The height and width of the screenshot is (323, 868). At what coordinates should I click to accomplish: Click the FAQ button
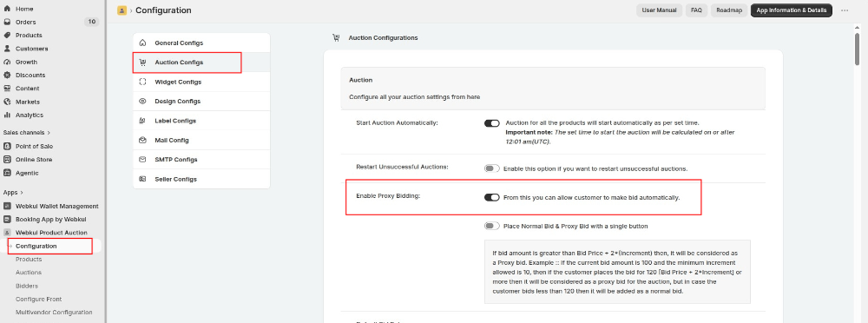tap(696, 10)
